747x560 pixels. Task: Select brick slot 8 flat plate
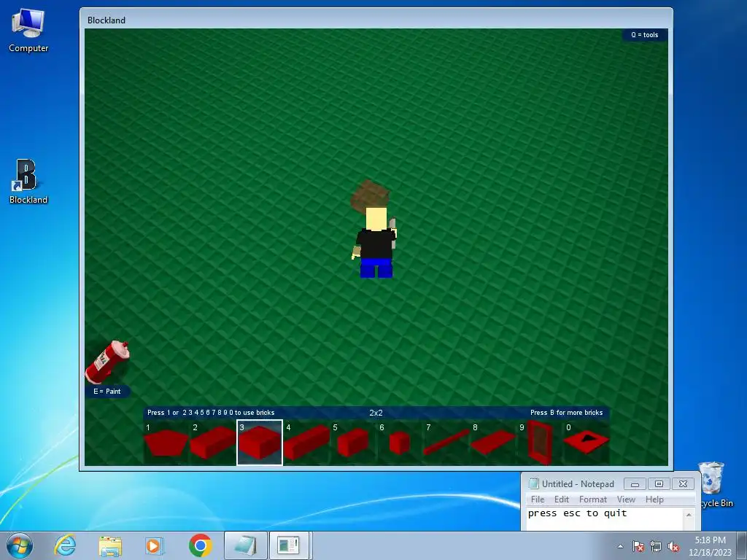pos(493,443)
